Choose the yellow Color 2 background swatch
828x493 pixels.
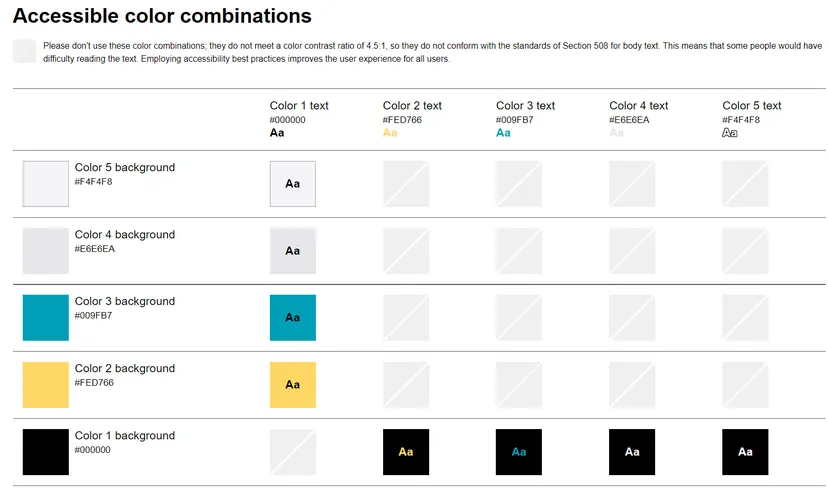(x=45, y=385)
